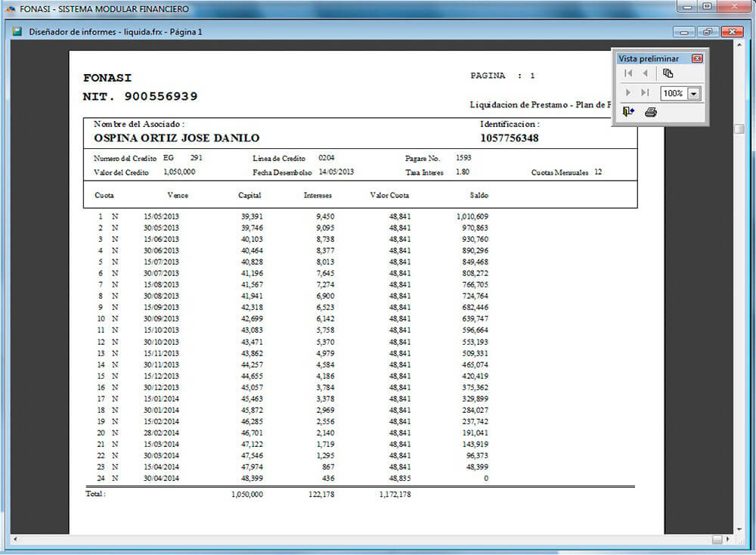
Task: Open the go-to-page icon
Action: [668, 73]
